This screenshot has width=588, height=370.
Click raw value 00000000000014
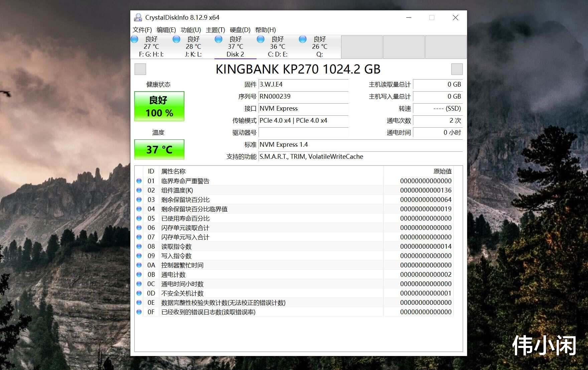pos(426,246)
